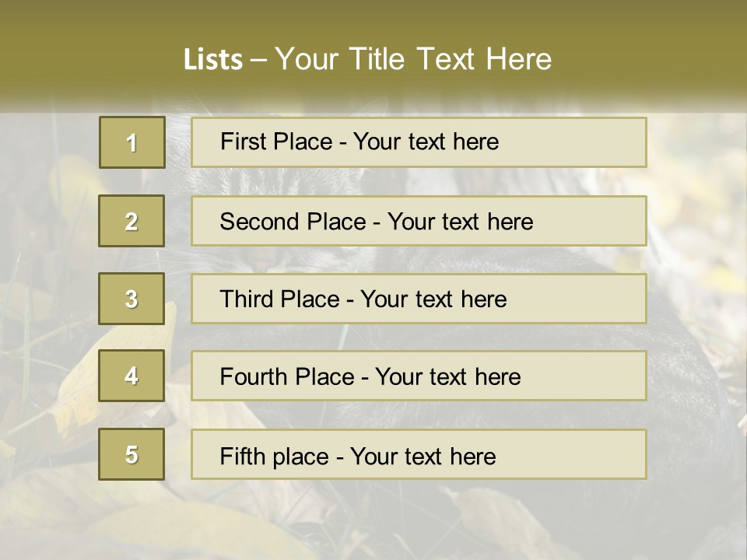Select the "Fifth place" label text
This screenshot has width=747, height=560.
(275, 456)
